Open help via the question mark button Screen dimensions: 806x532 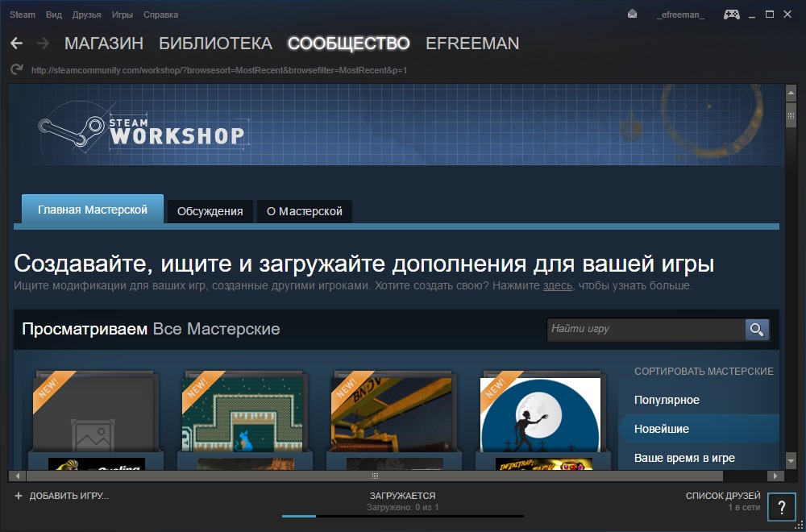779,507
